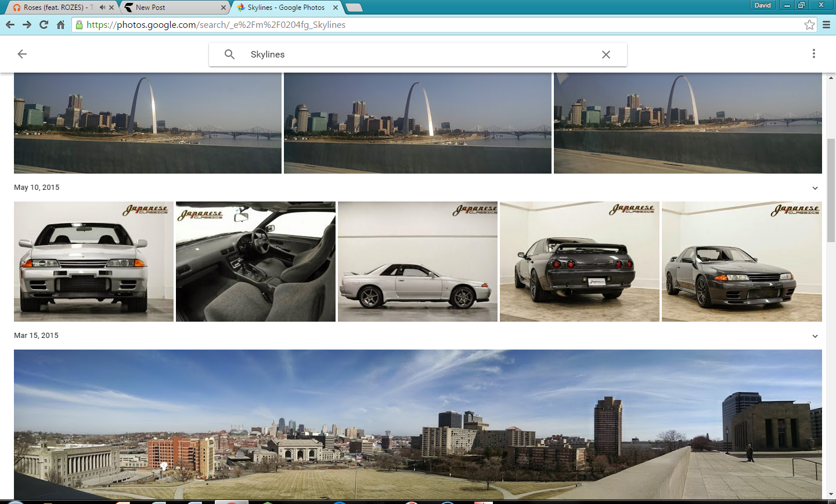This screenshot has height=504, width=836.
Task: Reload the page
Action: click(x=44, y=24)
